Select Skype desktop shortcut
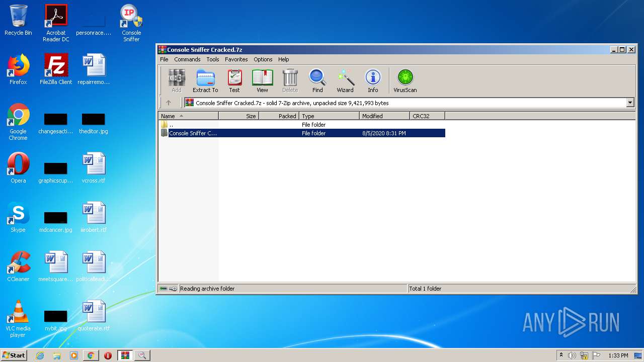Image resolution: width=644 pixels, height=362 pixels. tap(18, 217)
